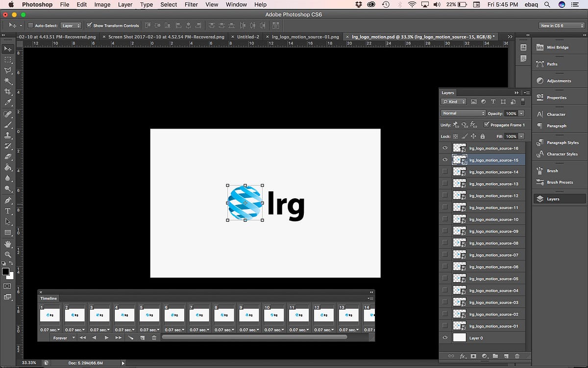Pick the Magic Wand tool
The image size is (588, 368).
tap(8, 81)
